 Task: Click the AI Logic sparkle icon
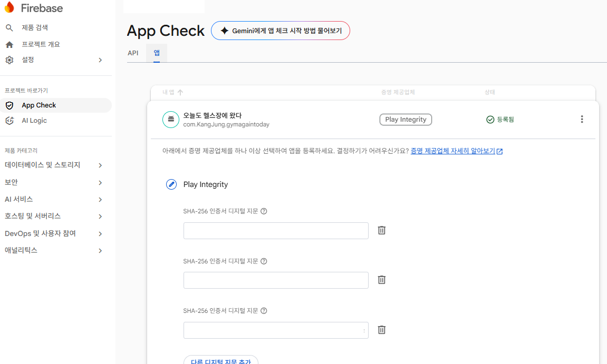point(9,121)
